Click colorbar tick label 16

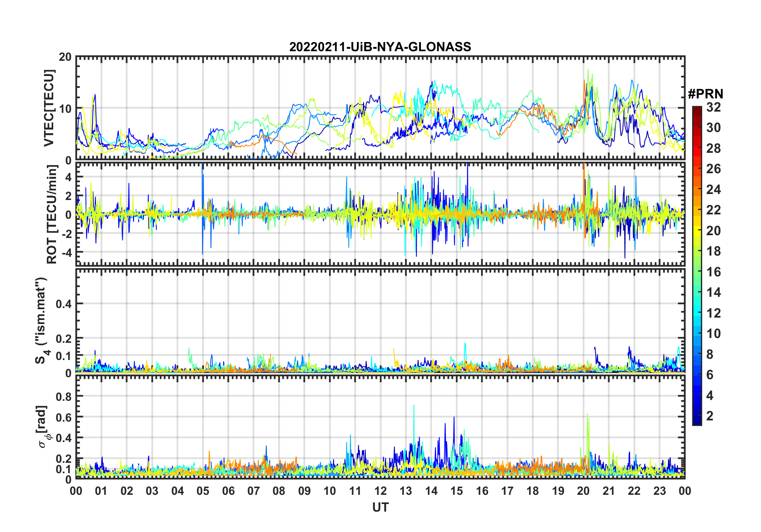point(713,272)
